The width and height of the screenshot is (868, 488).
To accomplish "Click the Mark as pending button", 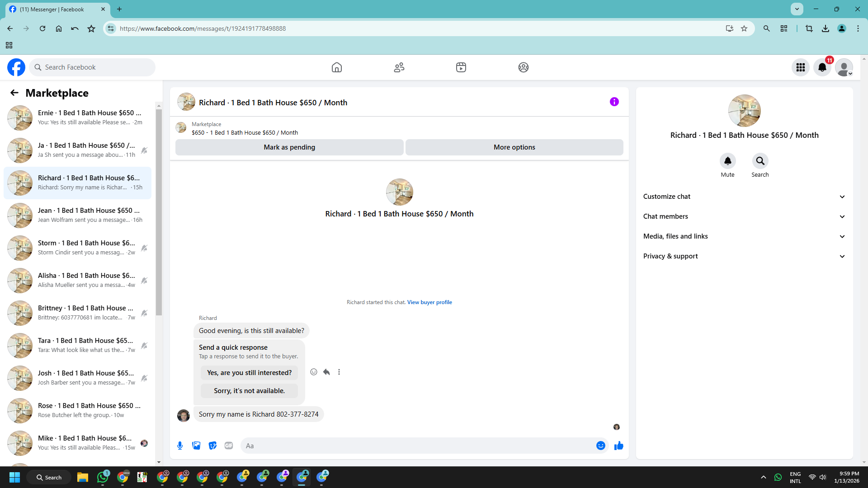I will click(289, 147).
